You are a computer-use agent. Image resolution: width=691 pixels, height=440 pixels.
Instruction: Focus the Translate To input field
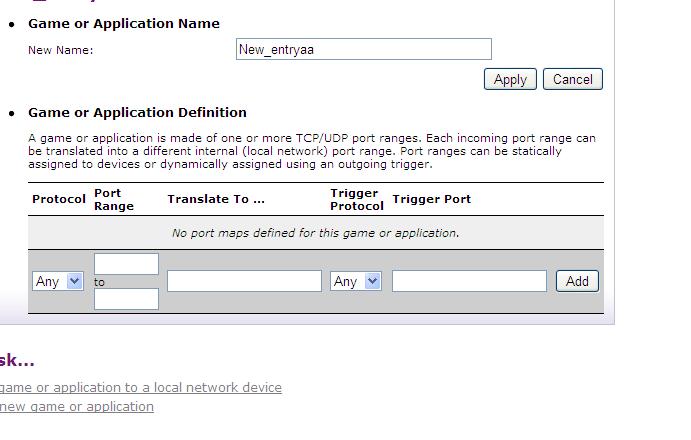[x=244, y=281]
